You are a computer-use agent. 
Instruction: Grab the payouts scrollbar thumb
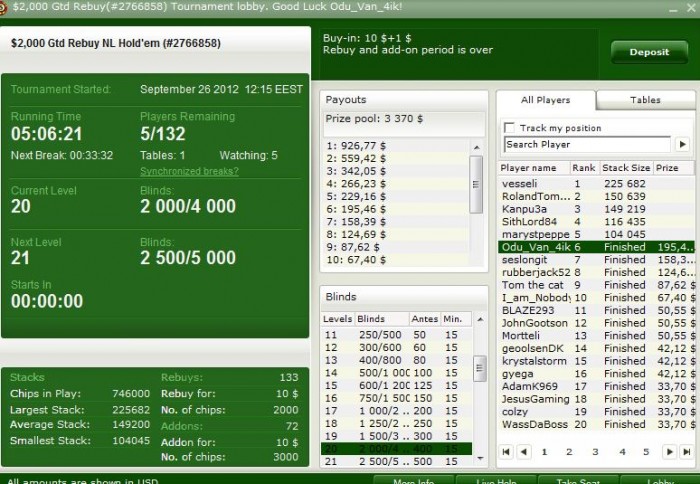tap(476, 184)
